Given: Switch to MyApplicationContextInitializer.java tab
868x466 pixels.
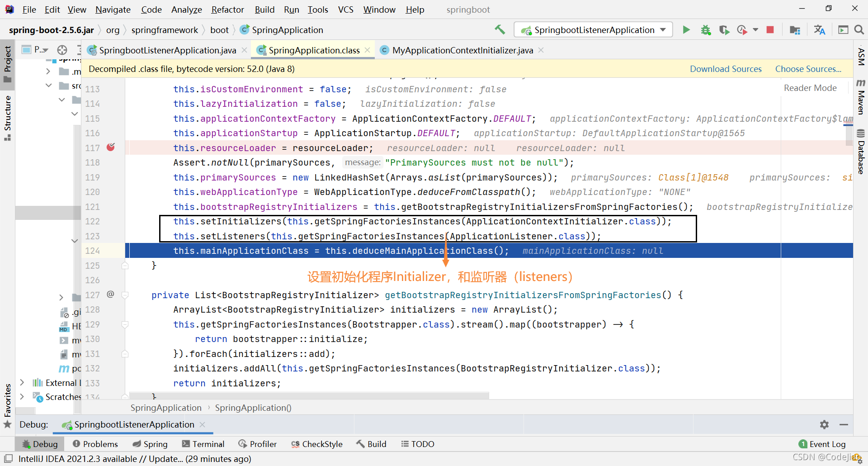Looking at the screenshot, I should (462, 50).
